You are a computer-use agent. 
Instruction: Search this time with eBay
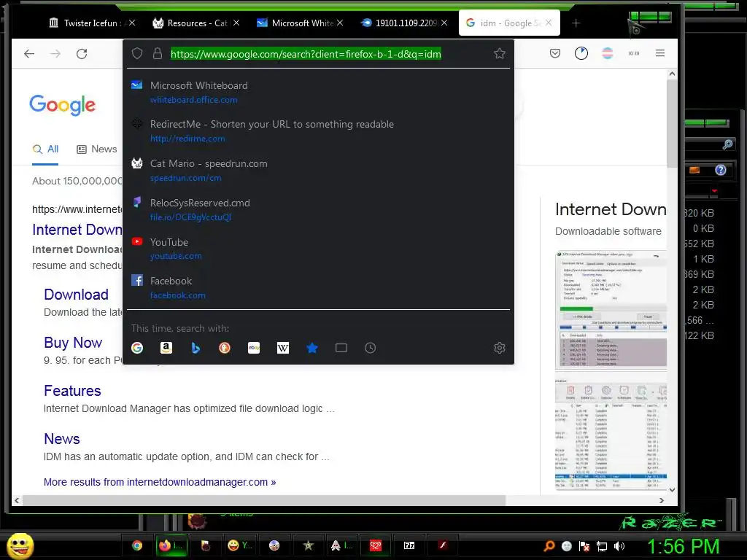[x=254, y=348]
